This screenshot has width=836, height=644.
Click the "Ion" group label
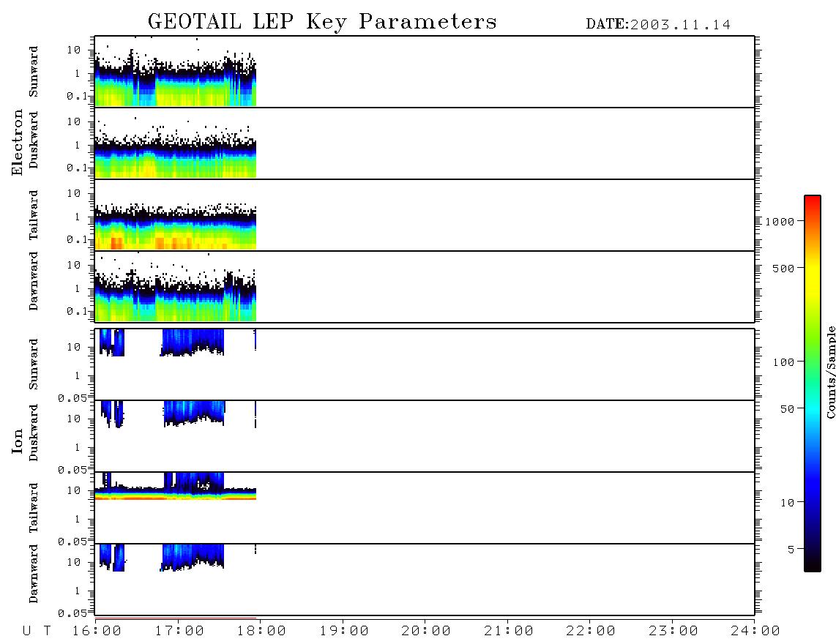(18, 441)
